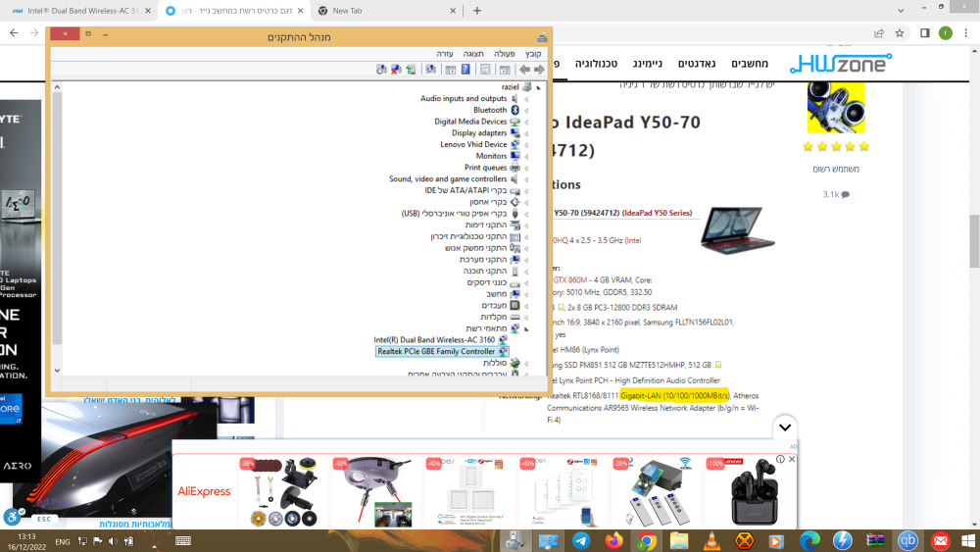Click the on-screen keyboard tray icon

pos(183,541)
